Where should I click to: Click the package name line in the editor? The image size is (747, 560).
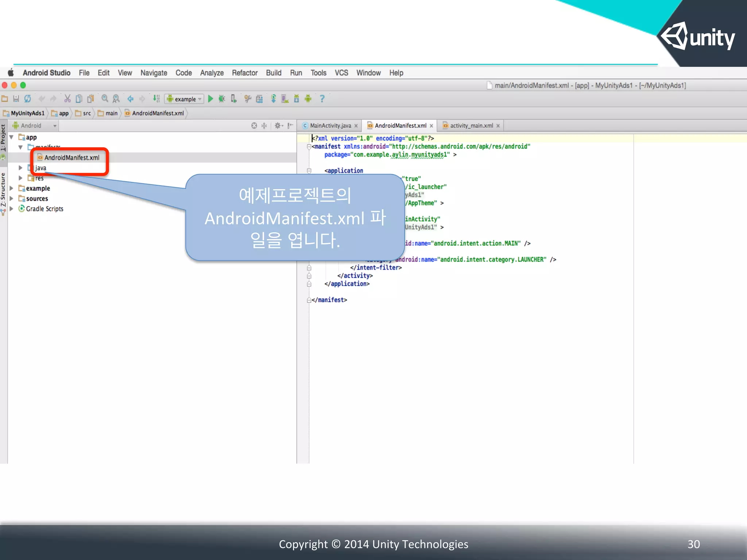(x=390, y=155)
